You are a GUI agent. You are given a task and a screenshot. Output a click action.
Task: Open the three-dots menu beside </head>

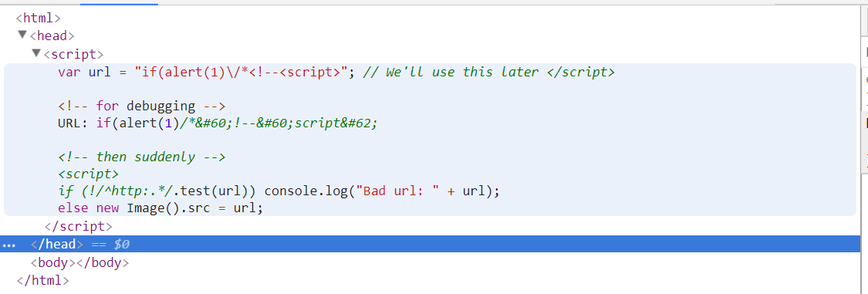click(9, 245)
